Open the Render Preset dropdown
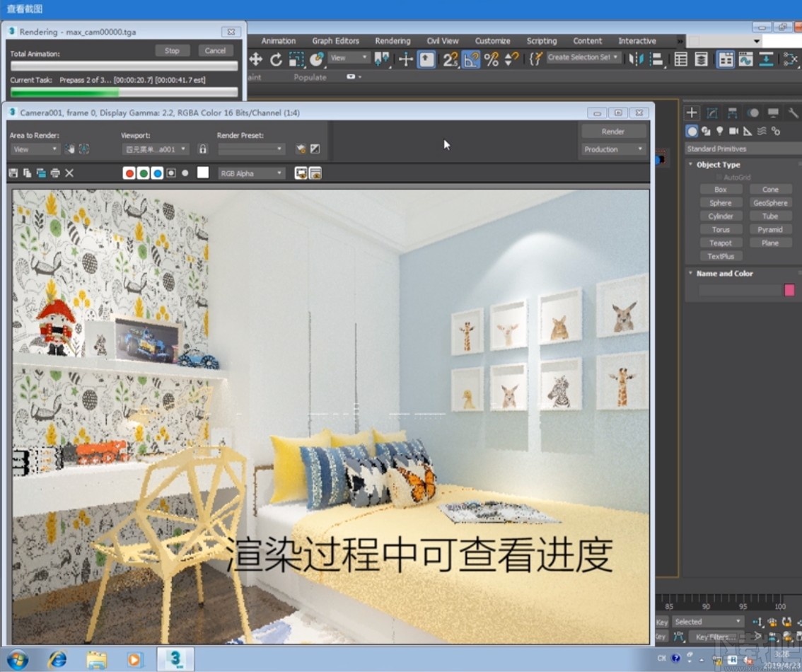 click(x=250, y=149)
